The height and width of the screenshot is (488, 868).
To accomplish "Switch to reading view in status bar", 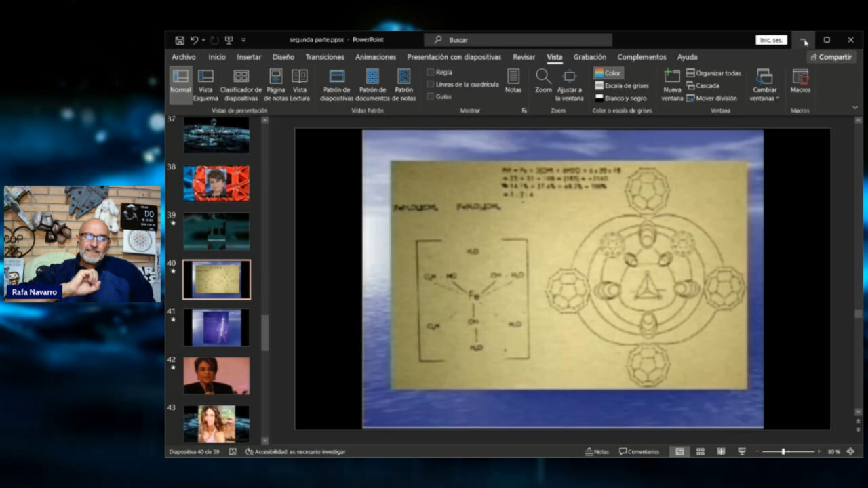I will click(x=721, y=451).
